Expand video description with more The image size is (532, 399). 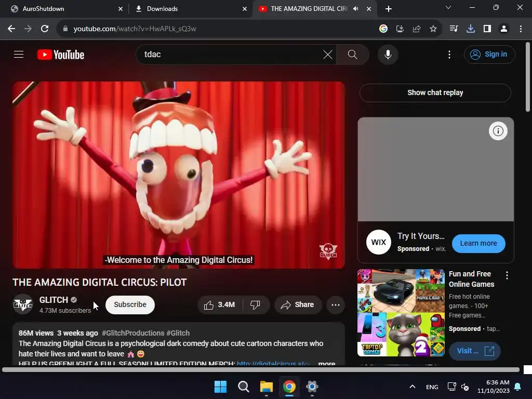327,363
